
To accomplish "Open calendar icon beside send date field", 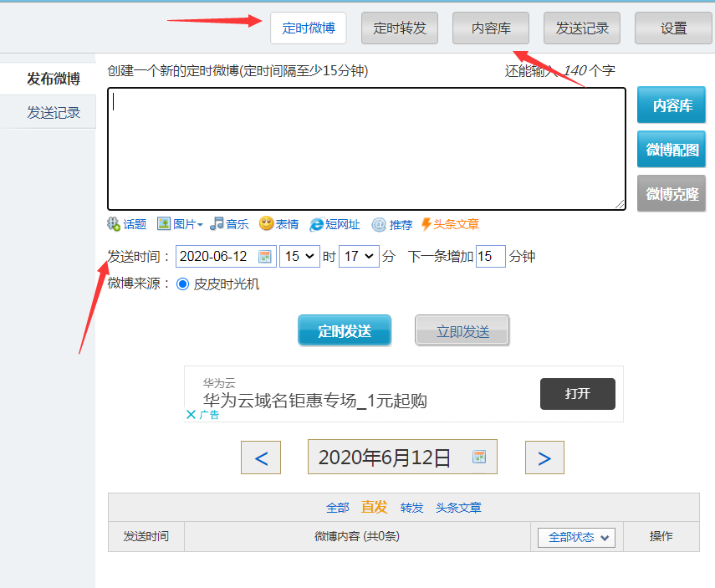I will coord(264,257).
